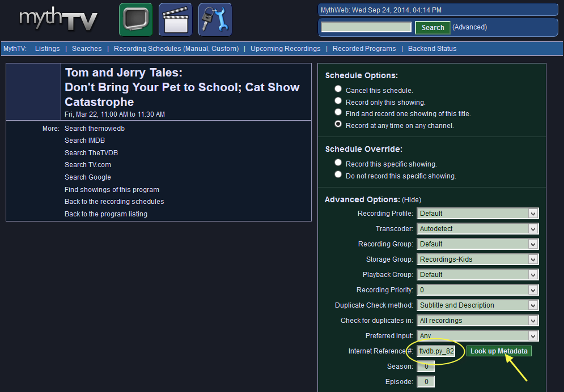Click Search TheTVDB link

tap(91, 153)
